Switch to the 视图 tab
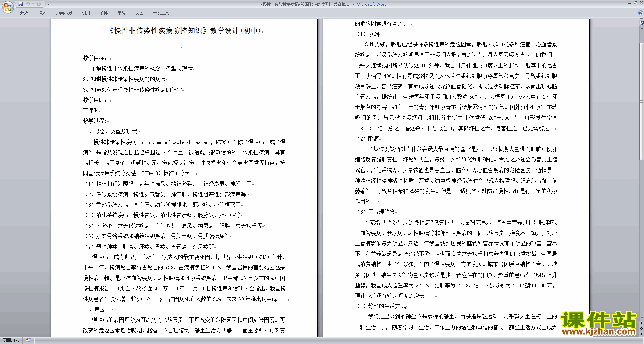 tap(139, 13)
